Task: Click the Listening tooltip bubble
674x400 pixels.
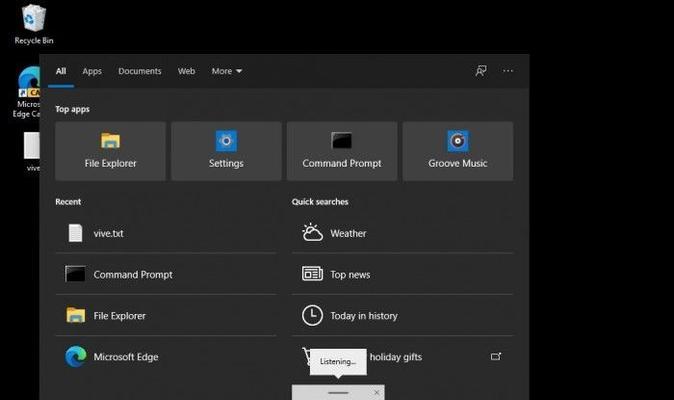Action: [338, 362]
